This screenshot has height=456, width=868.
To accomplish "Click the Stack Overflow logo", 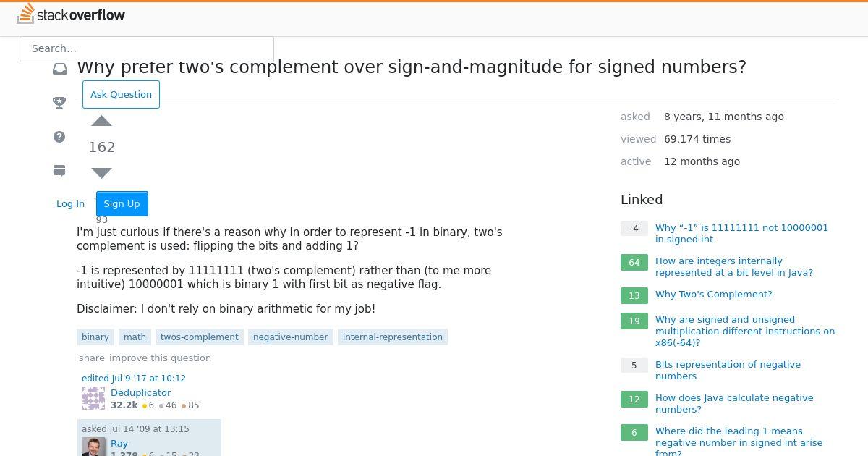I will tap(71, 14).
